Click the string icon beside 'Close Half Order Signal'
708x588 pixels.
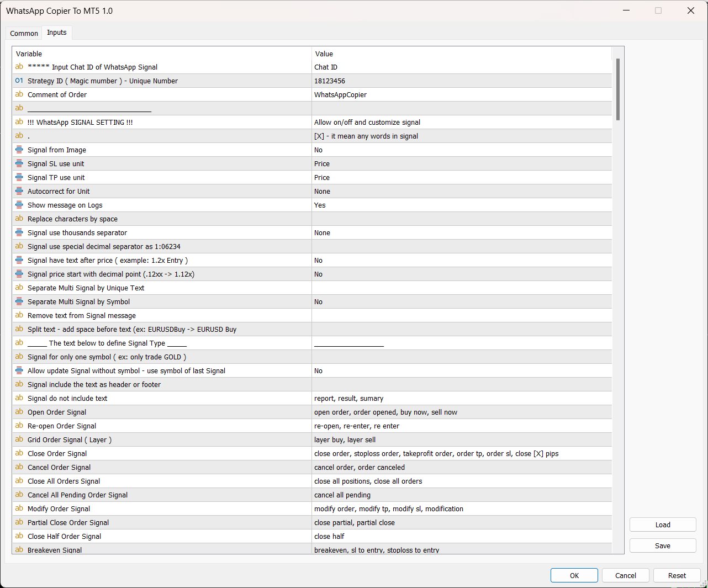pos(19,536)
